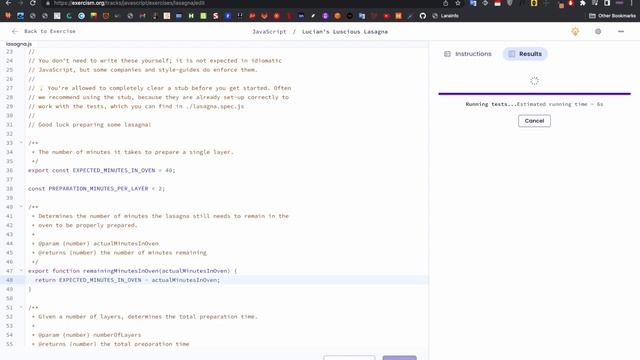Open Other Bookmarks folder
The width and height of the screenshot is (640, 360).
612,16
